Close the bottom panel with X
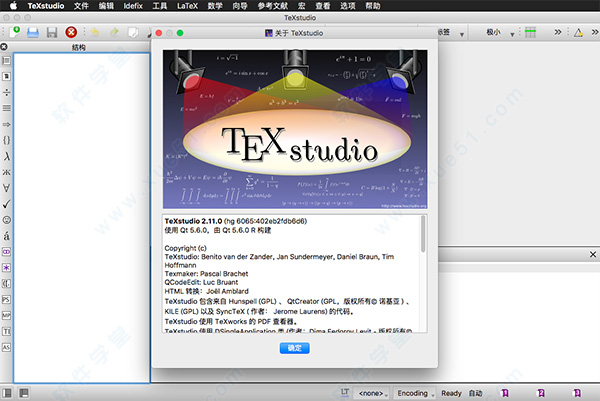Image resolution: width=600 pixels, height=401 pixels. coord(593,254)
